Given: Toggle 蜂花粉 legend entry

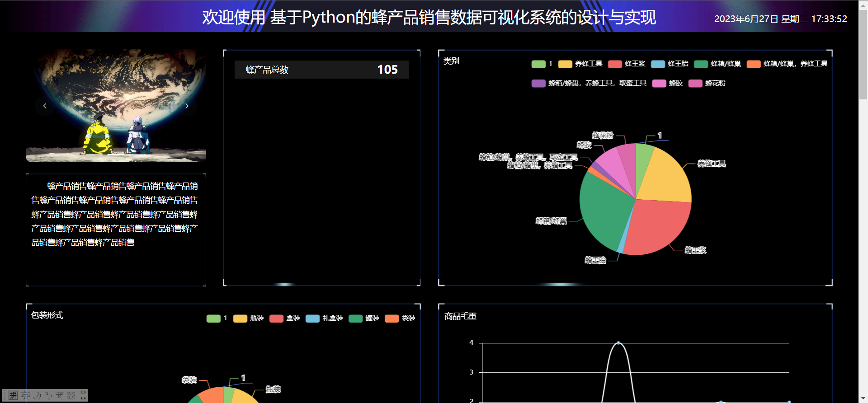Looking at the screenshot, I should click(x=707, y=83).
